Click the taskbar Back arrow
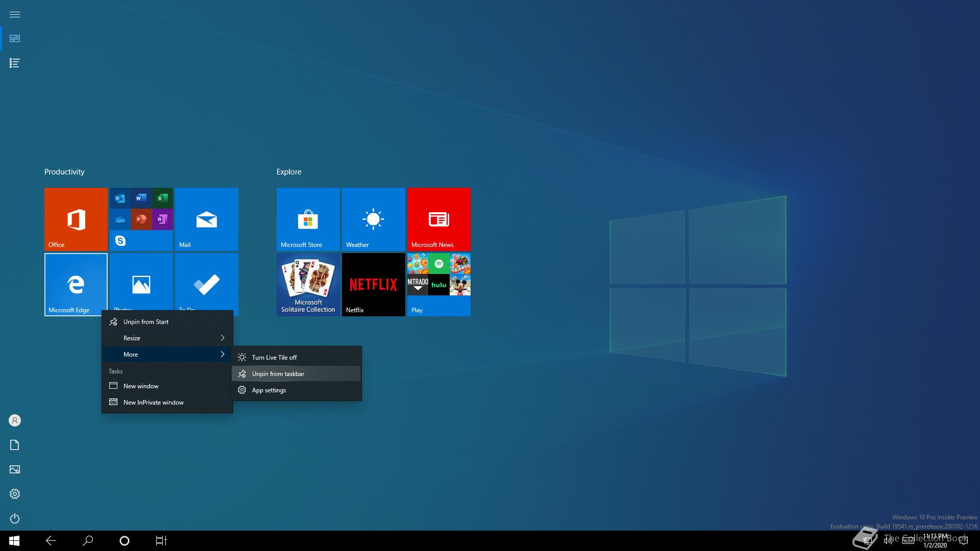Image resolution: width=980 pixels, height=551 pixels. [x=51, y=541]
